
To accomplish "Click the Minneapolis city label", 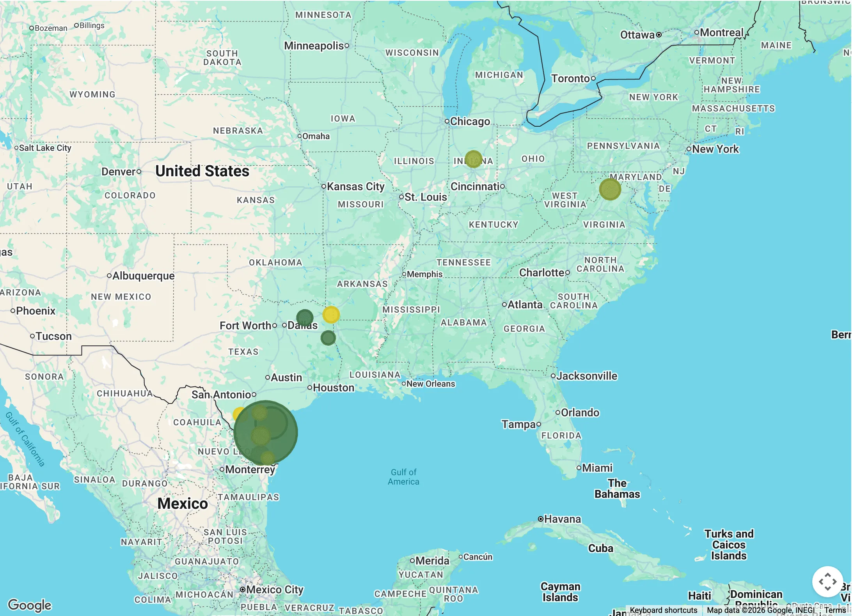I will [314, 46].
